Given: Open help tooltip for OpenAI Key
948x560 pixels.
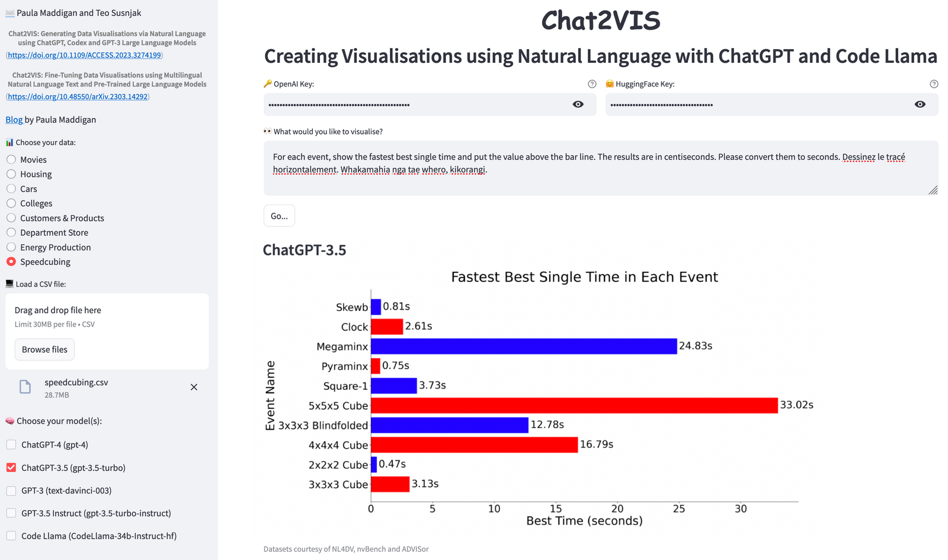Looking at the screenshot, I should [x=592, y=84].
